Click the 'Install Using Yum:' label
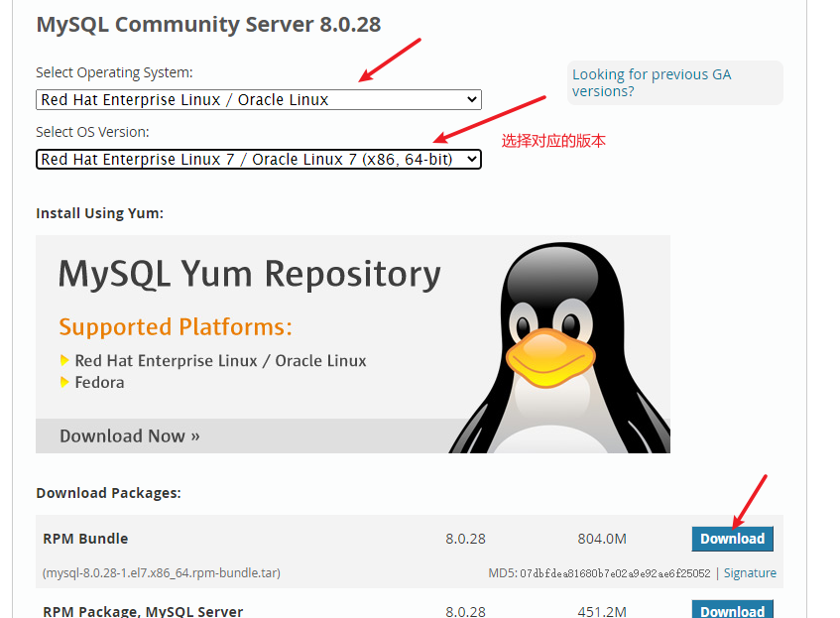 [99, 213]
